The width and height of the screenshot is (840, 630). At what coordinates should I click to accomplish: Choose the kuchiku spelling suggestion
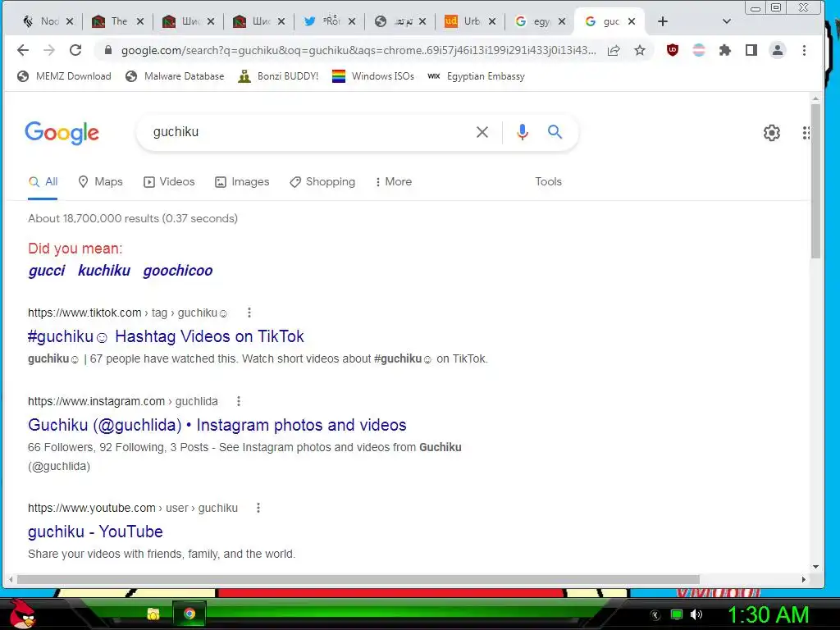tap(104, 271)
